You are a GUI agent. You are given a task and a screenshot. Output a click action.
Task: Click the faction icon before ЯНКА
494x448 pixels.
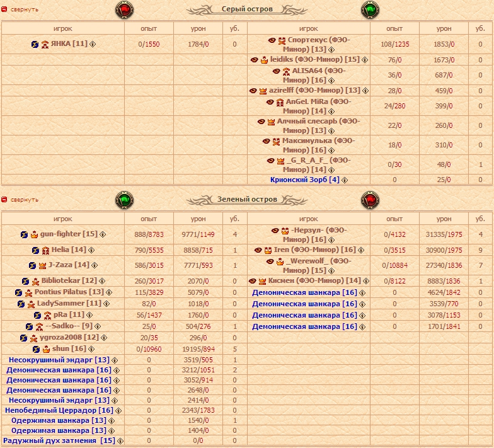click(35, 44)
